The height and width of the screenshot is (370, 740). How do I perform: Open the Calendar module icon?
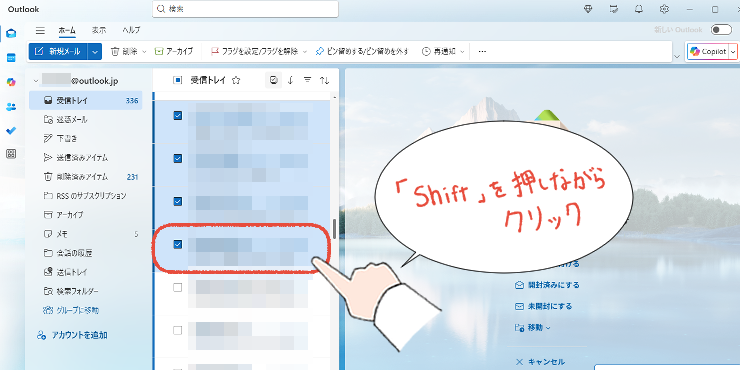[11, 58]
